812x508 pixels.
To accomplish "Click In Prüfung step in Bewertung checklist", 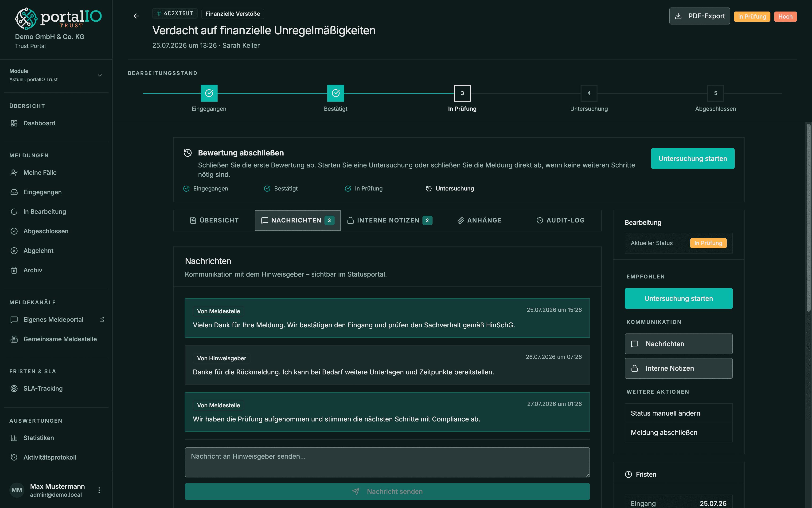I will 364,188.
